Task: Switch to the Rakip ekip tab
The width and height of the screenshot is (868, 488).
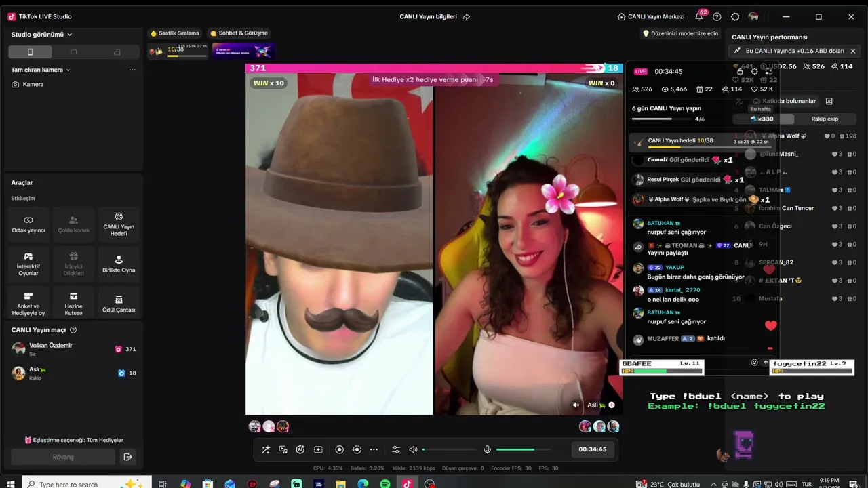Action: pos(825,119)
